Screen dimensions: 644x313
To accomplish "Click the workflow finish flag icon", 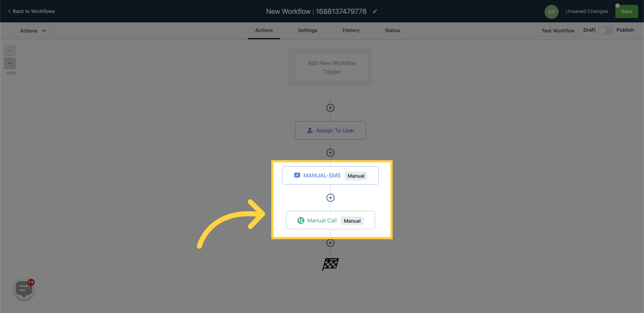I will (331, 264).
